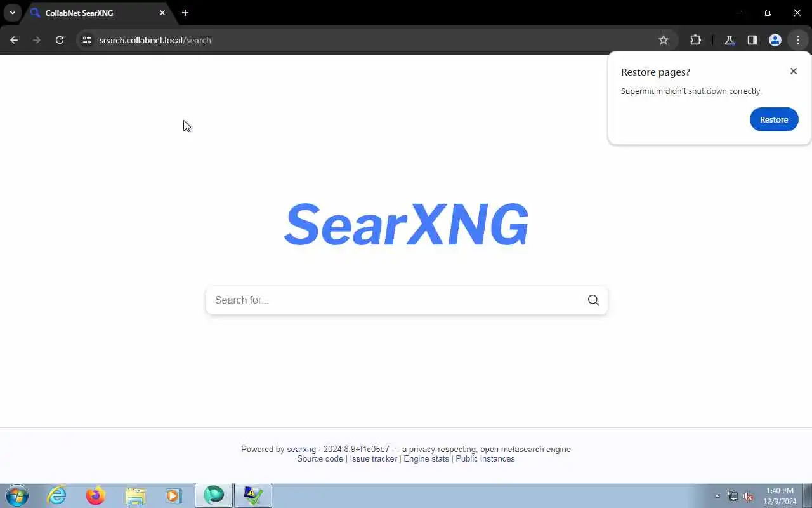Reload the page with the refresh icon
812x508 pixels.
60,40
